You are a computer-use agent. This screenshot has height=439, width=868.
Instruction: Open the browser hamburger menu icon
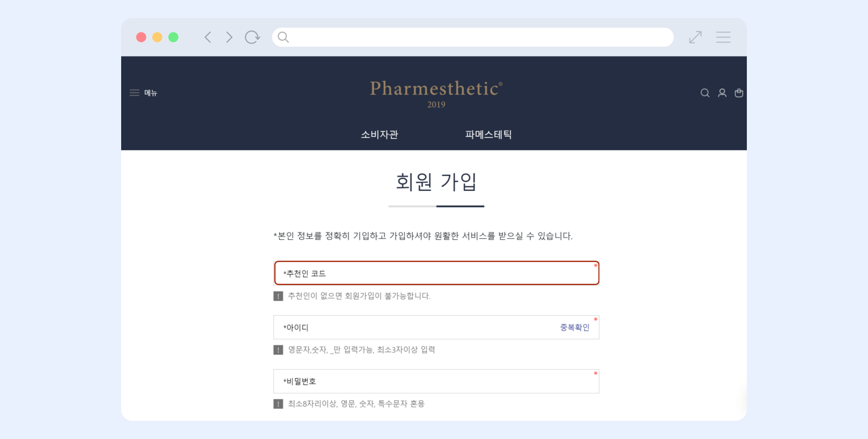coord(723,37)
